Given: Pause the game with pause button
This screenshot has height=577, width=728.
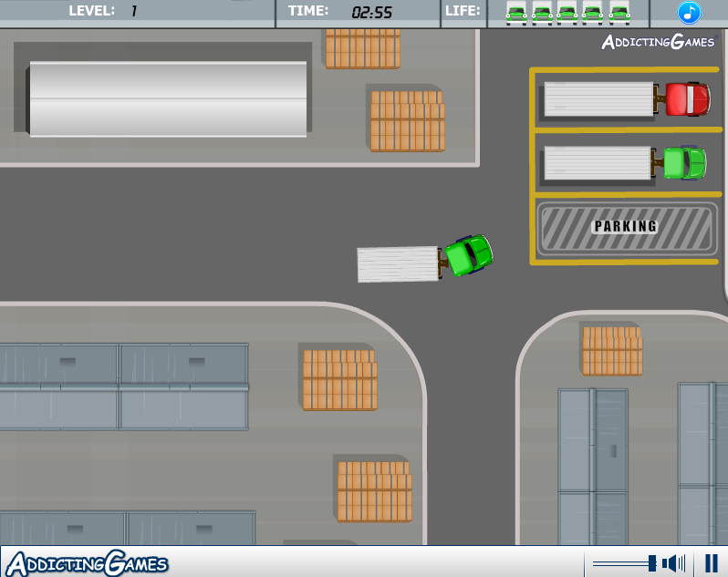Looking at the screenshot, I should [712, 563].
